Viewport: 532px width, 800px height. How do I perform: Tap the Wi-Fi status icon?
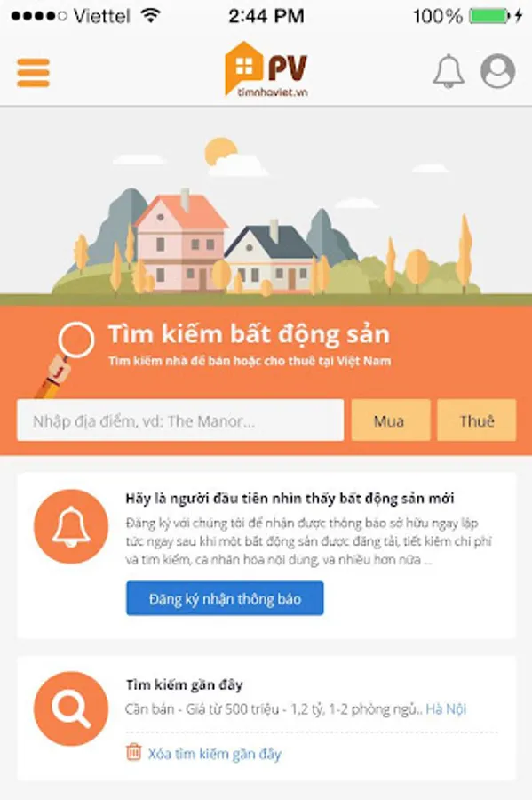150,15
